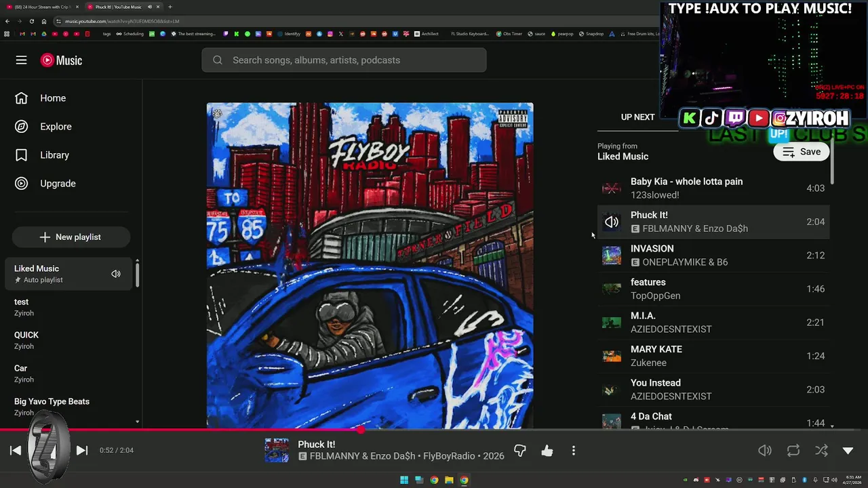The height and width of the screenshot is (488, 868).
Task: Reload the page
Action: [32, 21]
